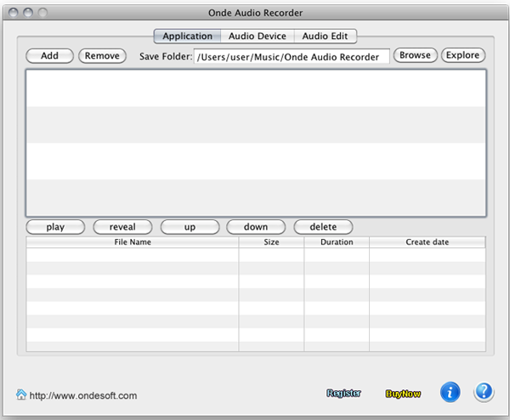The width and height of the screenshot is (510, 420).
Task: Click the play button
Action: 55,227
